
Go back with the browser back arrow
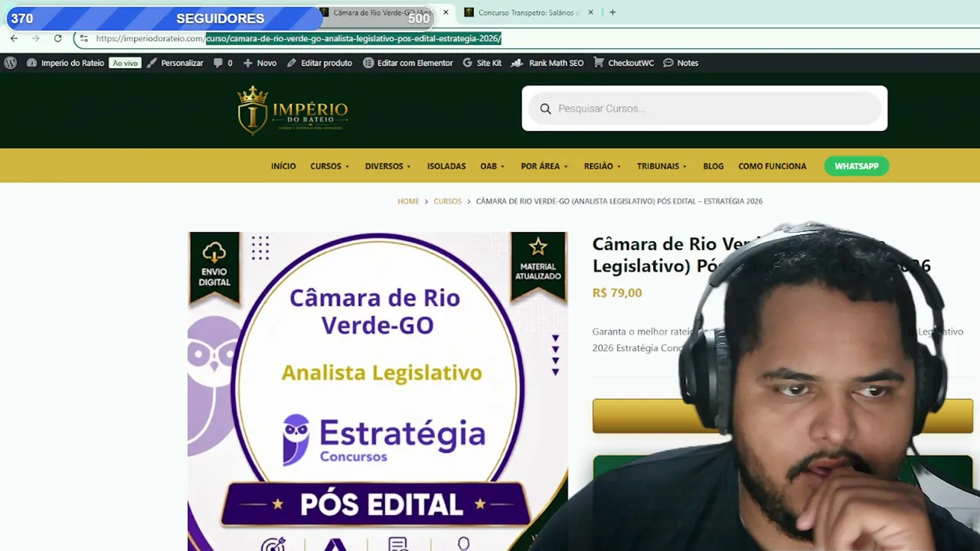coord(14,38)
